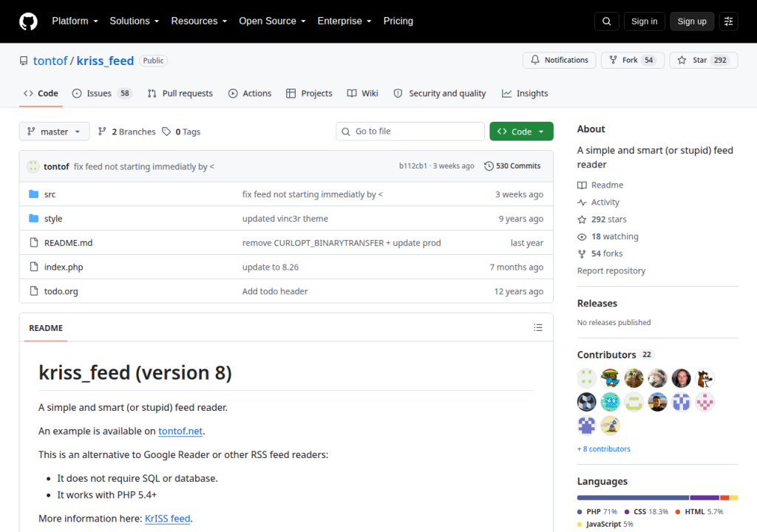Screen dimensions: 757x532
Task: Click the Releases heading
Action: pyautogui.click(x=597, y=303)
